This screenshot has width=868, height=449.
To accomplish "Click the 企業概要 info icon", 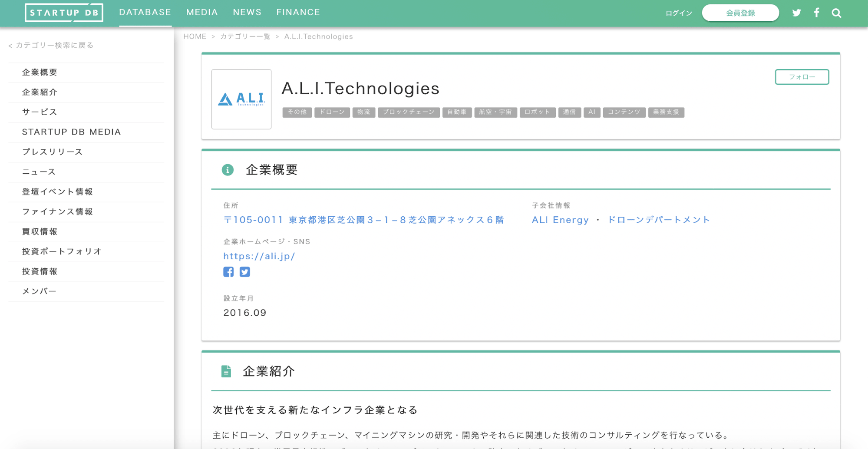I will (228, 170).
